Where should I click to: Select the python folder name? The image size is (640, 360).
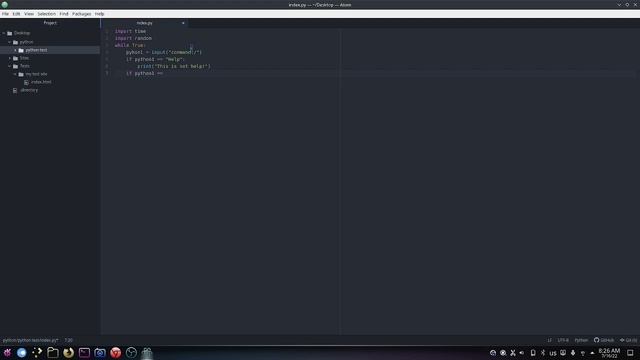27,42
